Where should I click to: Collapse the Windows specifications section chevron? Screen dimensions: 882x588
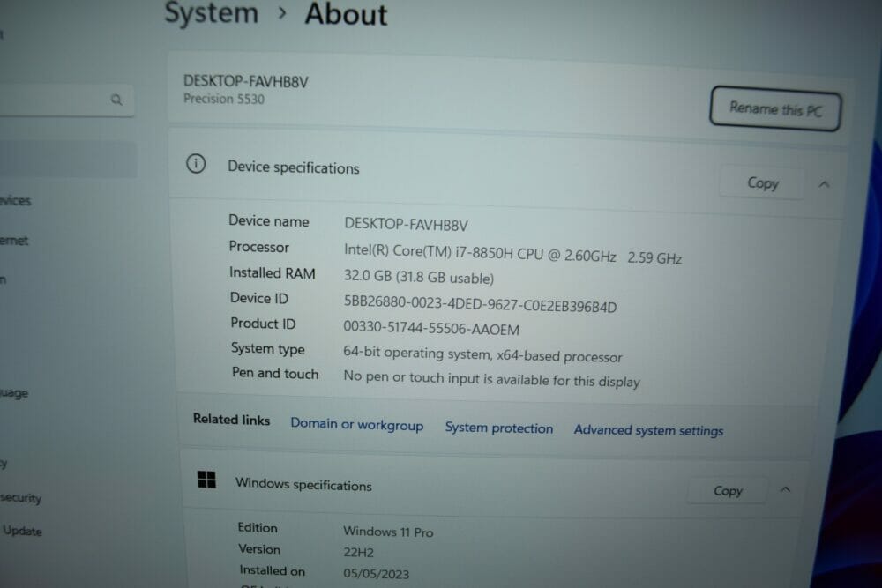point(785,490)
